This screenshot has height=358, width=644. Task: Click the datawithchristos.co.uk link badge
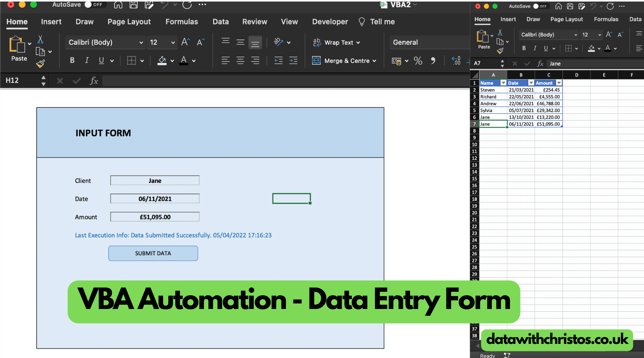(x=557, y=340)
